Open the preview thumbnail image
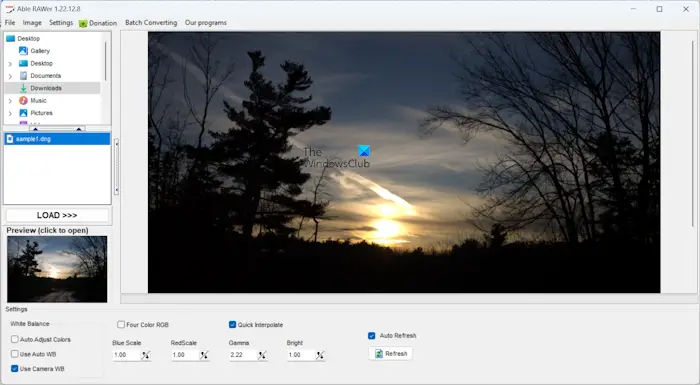Screen dimensions: 700x385 [x=57, y=269]
